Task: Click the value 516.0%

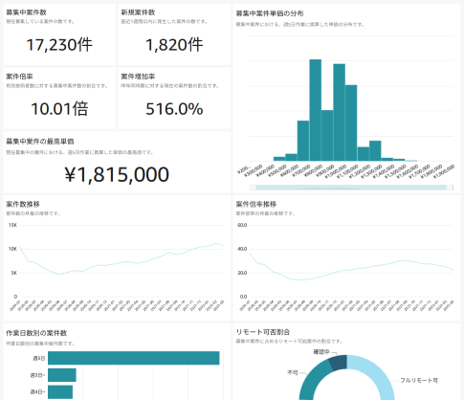Action: [x=174, y=109]
